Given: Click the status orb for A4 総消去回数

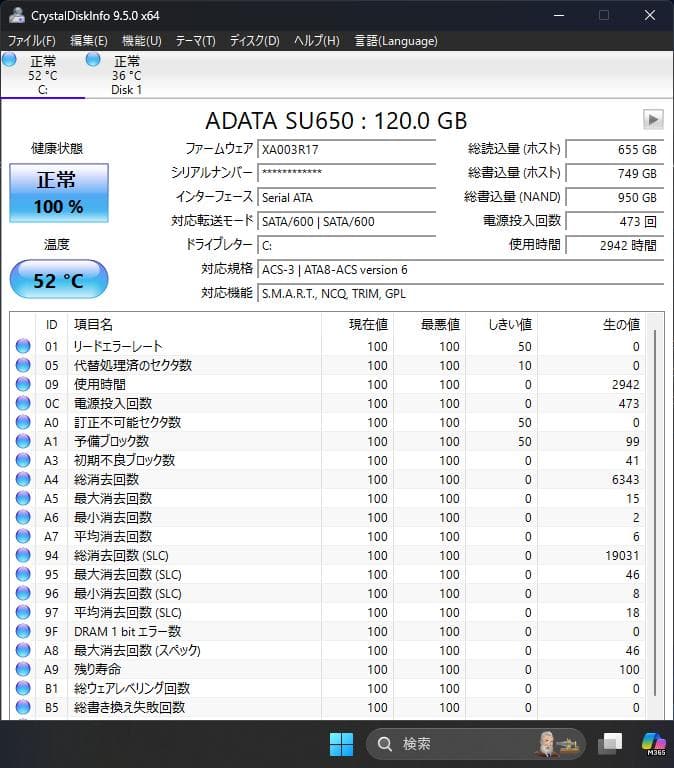Looking at the screenshot, I should (23, 479).
